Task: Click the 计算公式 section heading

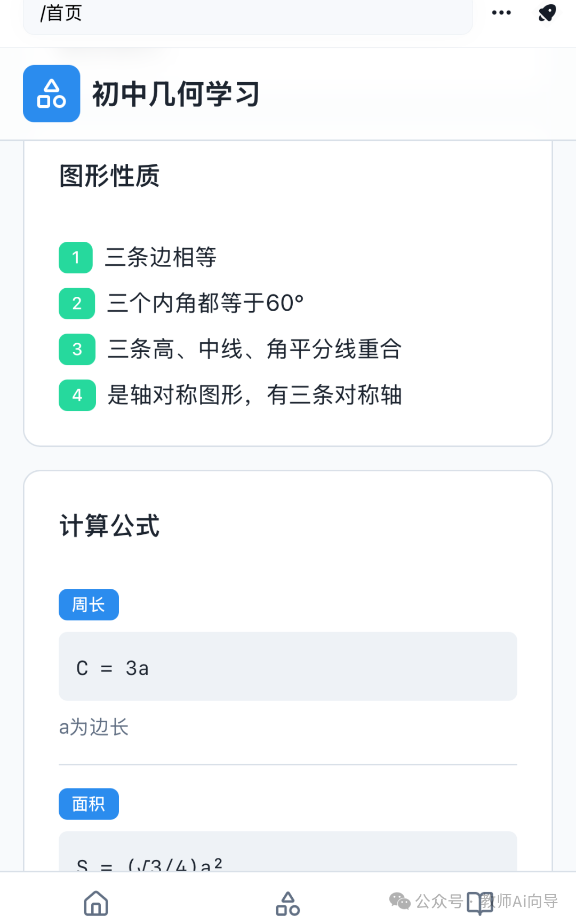Action: [109, 525]
